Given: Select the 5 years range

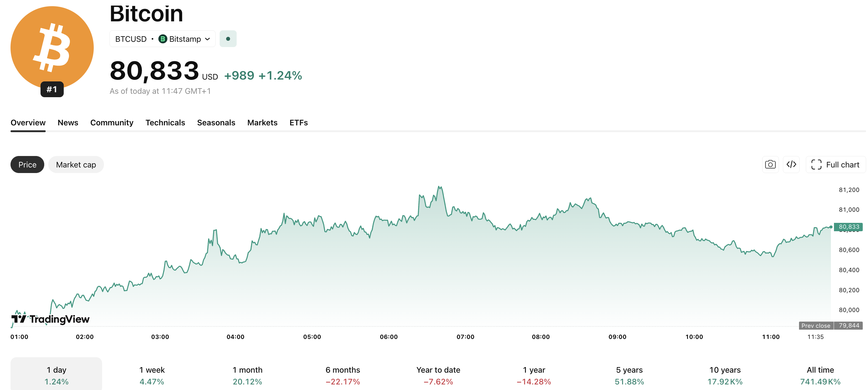Looking at the screenshot, I should pos(629,375).
